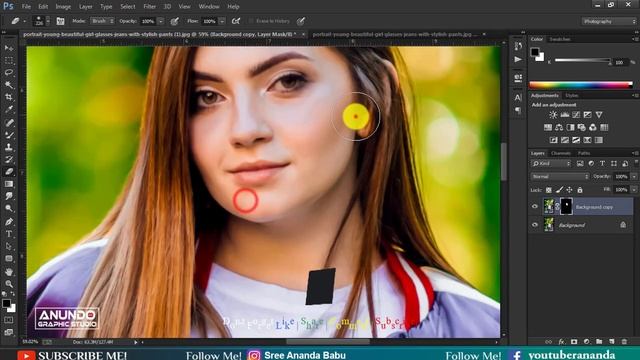Viewport: 640px width, 360px height.
Task: Add a Curves adjustment
Action: click(x=576, y=115)
